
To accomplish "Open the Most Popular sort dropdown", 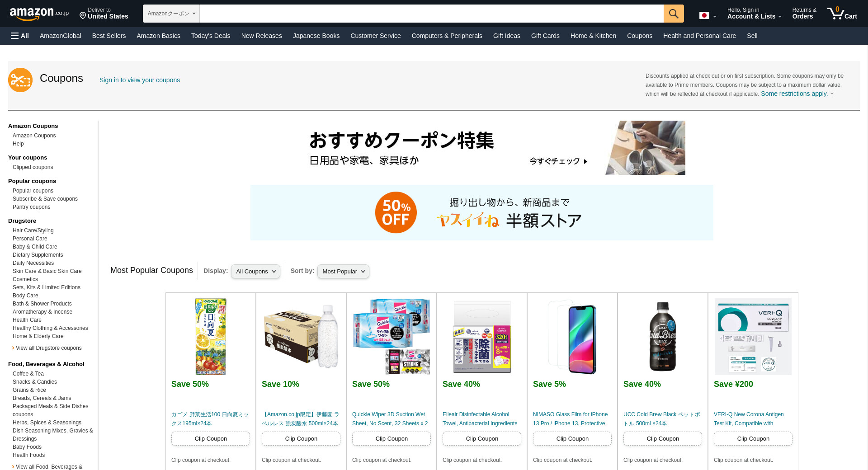I will click(343, 271).
